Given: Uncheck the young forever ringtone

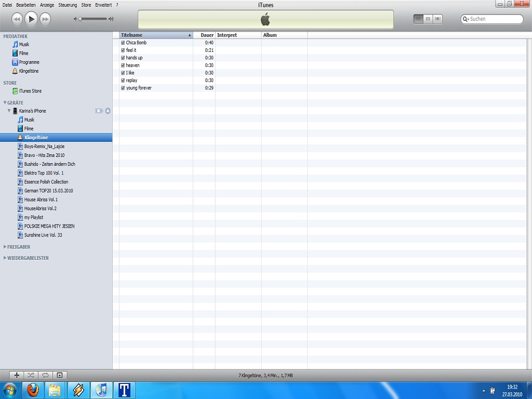Looking at the screenshot, I should (x=123, y=88).
